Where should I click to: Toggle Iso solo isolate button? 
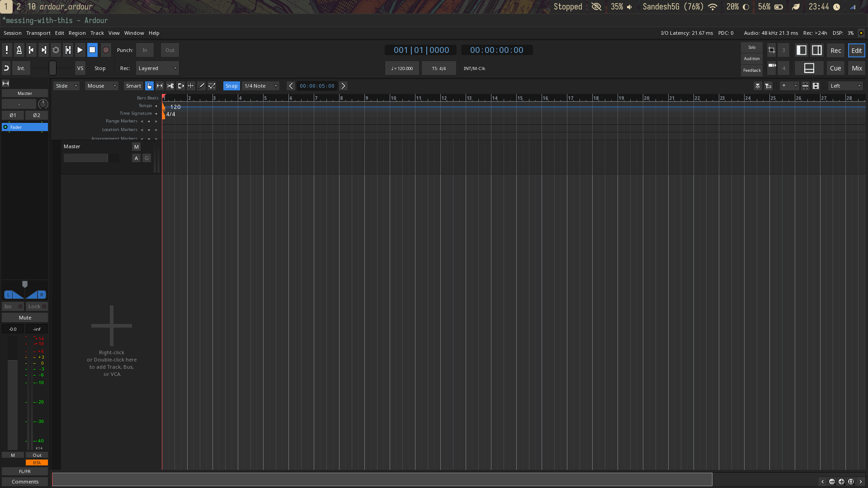pos(13,306)
